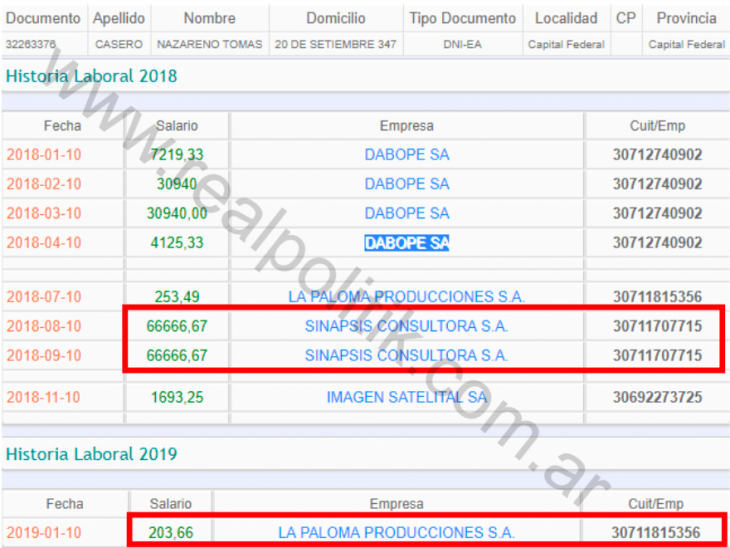Select date 2018-04-10
The image size is (730, 548).
tap(44, 243)
